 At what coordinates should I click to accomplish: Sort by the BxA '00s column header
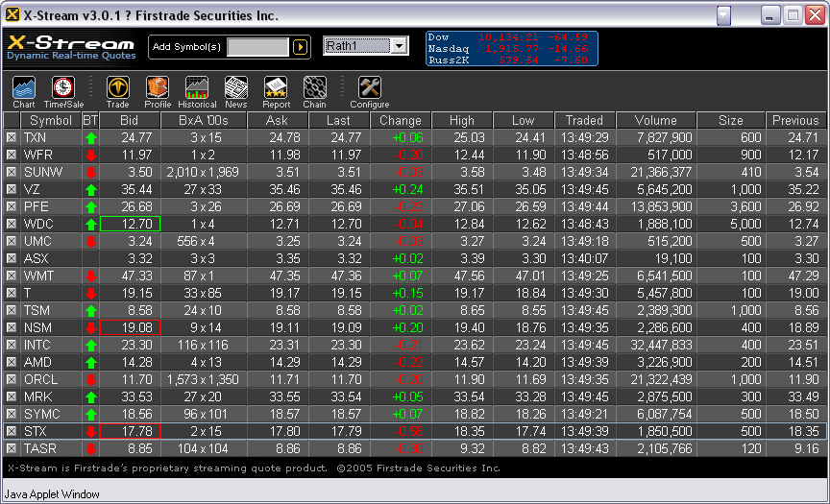pyautogui.click(x=204, y=121)
